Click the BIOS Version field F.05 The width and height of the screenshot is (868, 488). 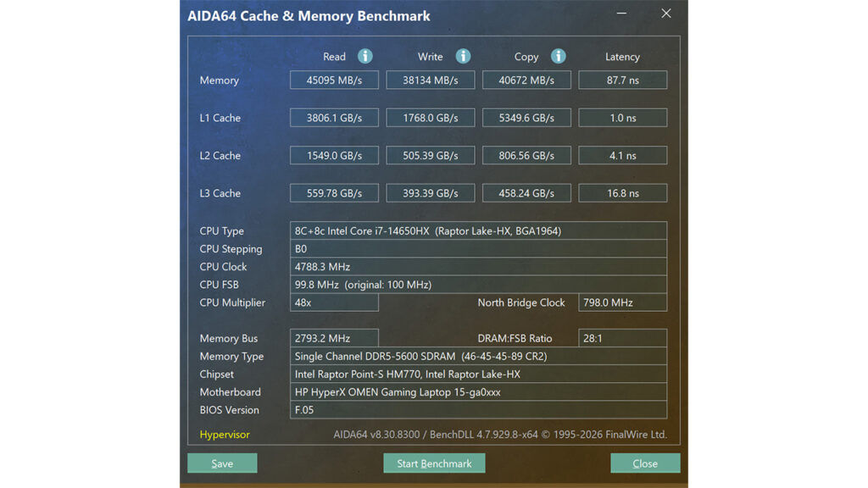[478, 409]
